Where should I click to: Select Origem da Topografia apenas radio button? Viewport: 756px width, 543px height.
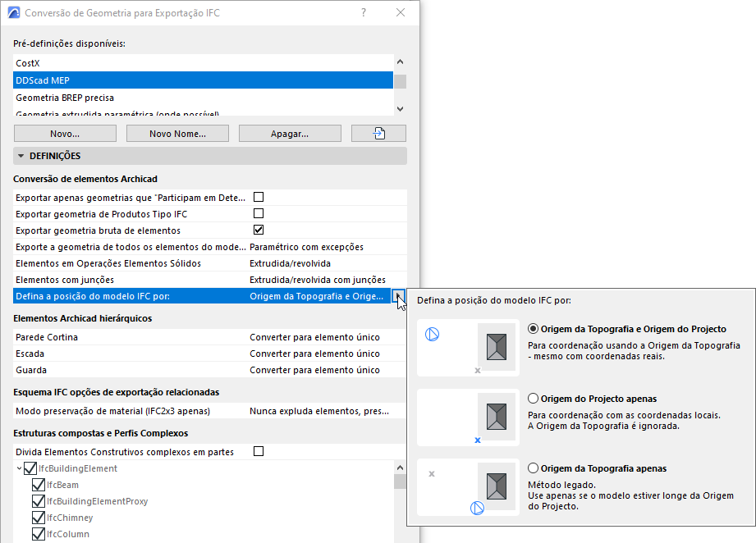pos(533,468)
